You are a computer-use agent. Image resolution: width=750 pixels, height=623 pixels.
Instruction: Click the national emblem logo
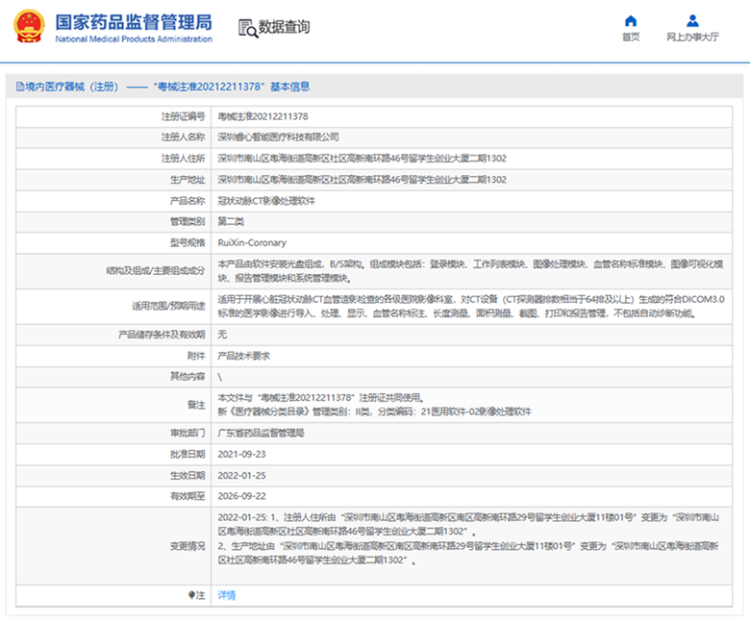[29, 26]
